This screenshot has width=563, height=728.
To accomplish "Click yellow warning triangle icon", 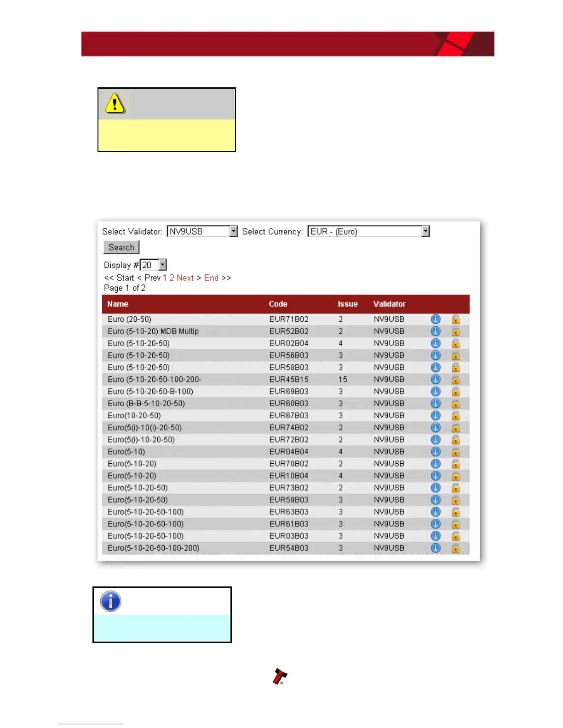I will click(x=115, y=103).
